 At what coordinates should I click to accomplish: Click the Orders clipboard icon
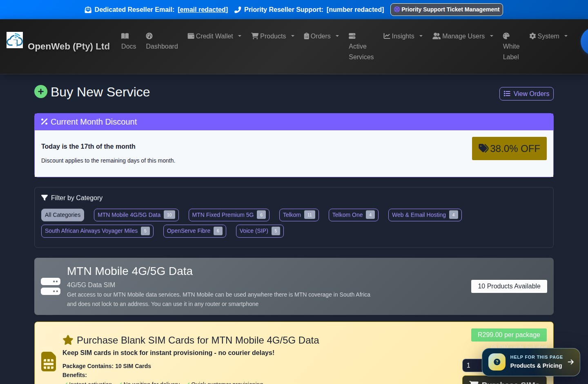(306, 36)
